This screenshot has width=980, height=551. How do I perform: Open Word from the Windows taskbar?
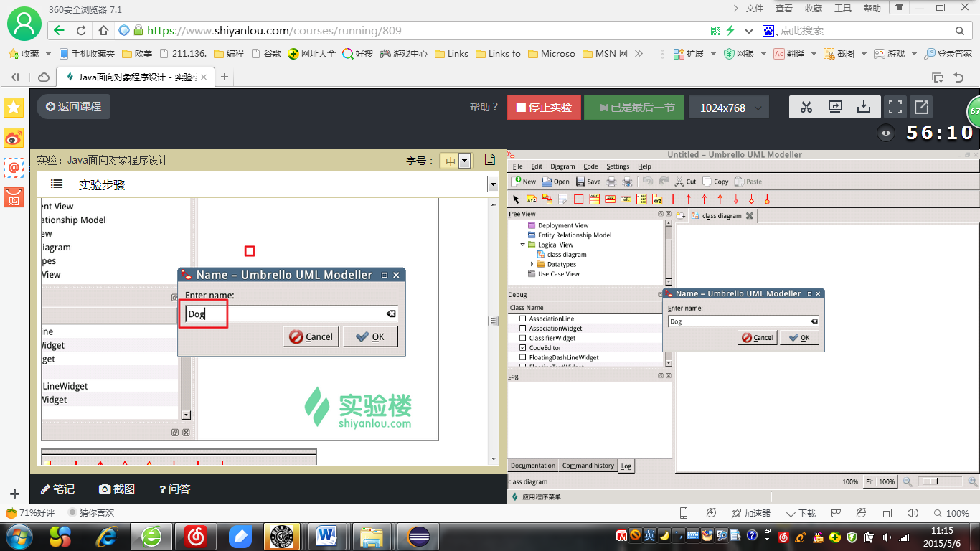click(327, 535)
